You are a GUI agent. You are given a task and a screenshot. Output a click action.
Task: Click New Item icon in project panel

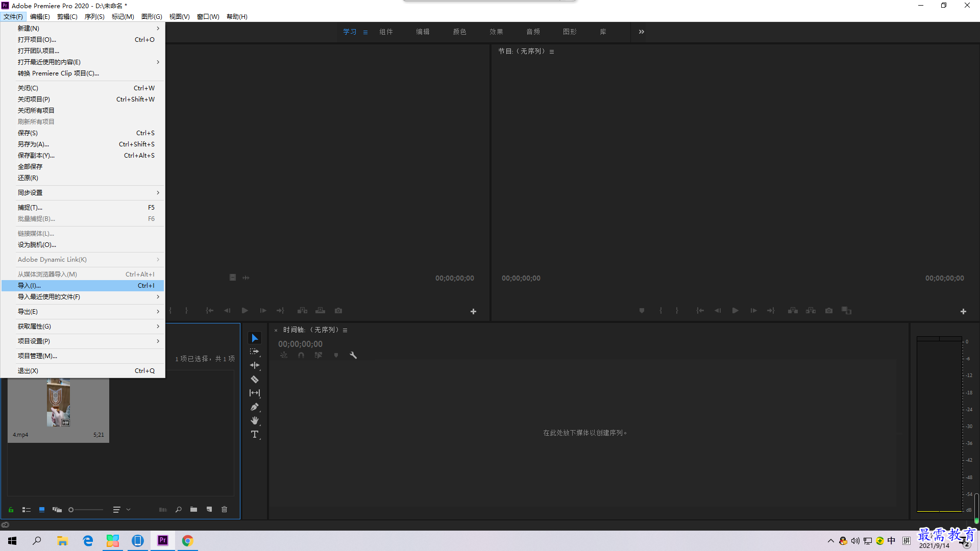coord(209,510)
